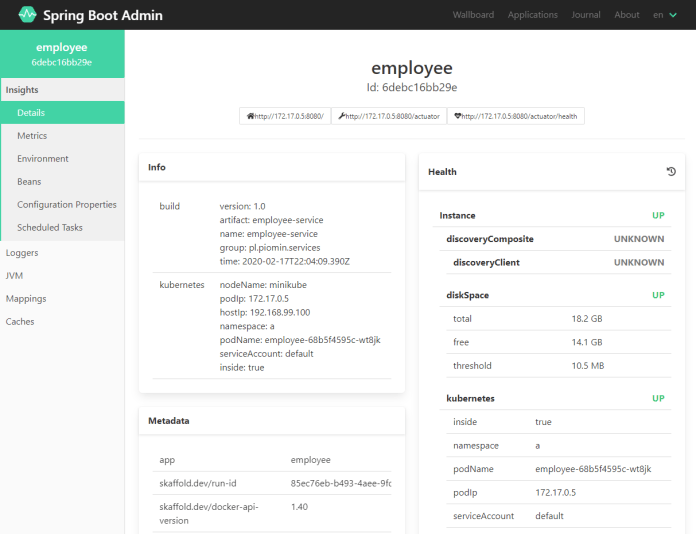This screenshot has width=696, height=534.
Task: Open Metrics in the sidebar
Action: pyautogui.click(x=62, y=136)
